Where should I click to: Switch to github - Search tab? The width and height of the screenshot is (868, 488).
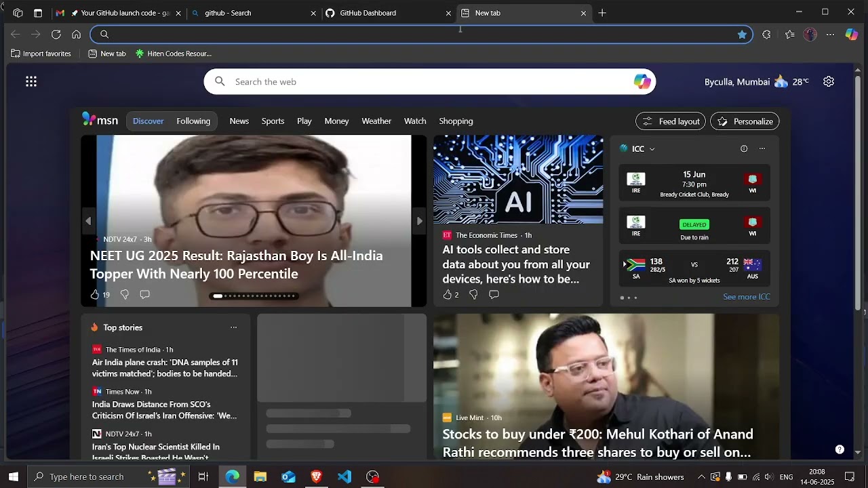[254, 13]
